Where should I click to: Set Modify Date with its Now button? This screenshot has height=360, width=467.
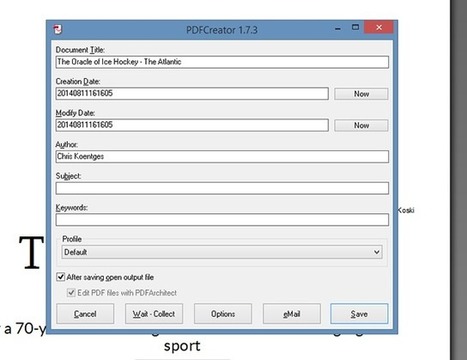pos(361,125)
